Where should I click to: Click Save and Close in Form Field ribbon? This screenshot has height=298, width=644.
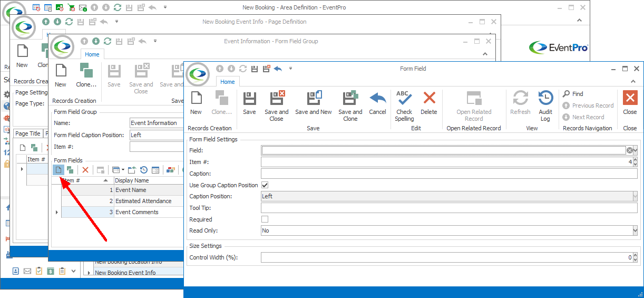click(x=277, y=106)
